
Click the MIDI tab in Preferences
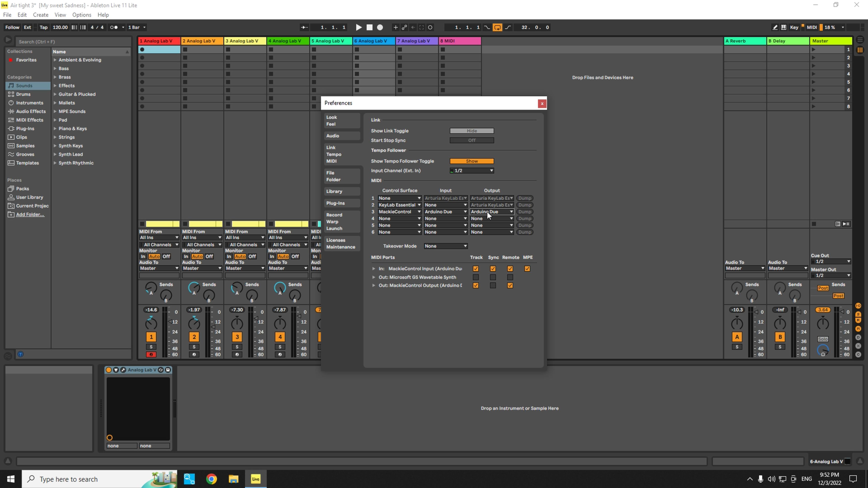click(332, 161)
